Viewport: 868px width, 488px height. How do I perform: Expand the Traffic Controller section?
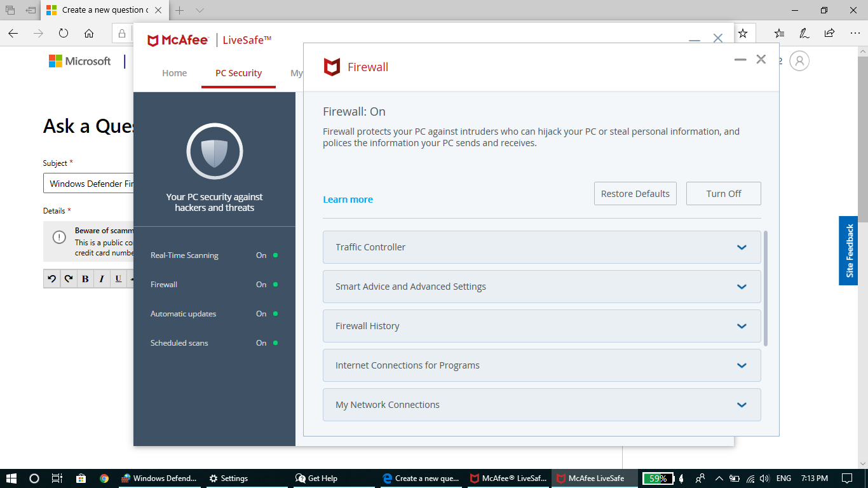[x=542, y=247]
